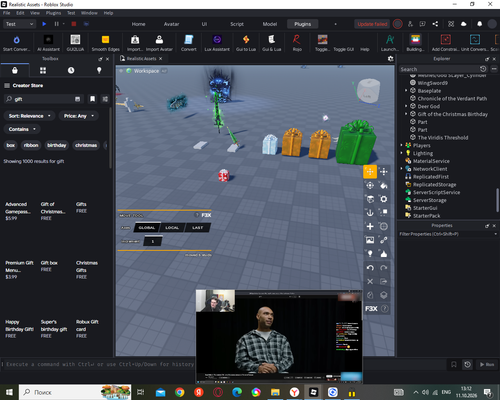Image resolution: width=500 pixels, height=400 pixels.
Task: Select the F3X New Part plus tool
Action: [x=370, y=226]
